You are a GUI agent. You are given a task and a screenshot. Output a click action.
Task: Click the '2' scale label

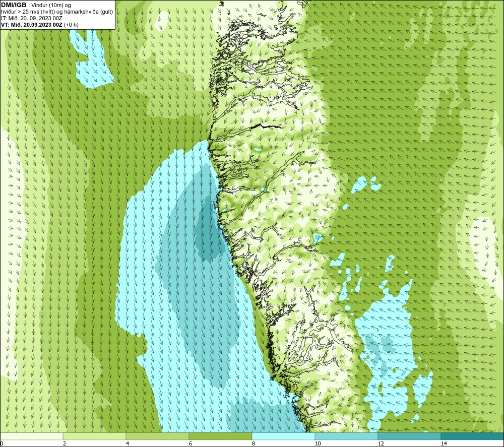point(65,443)
